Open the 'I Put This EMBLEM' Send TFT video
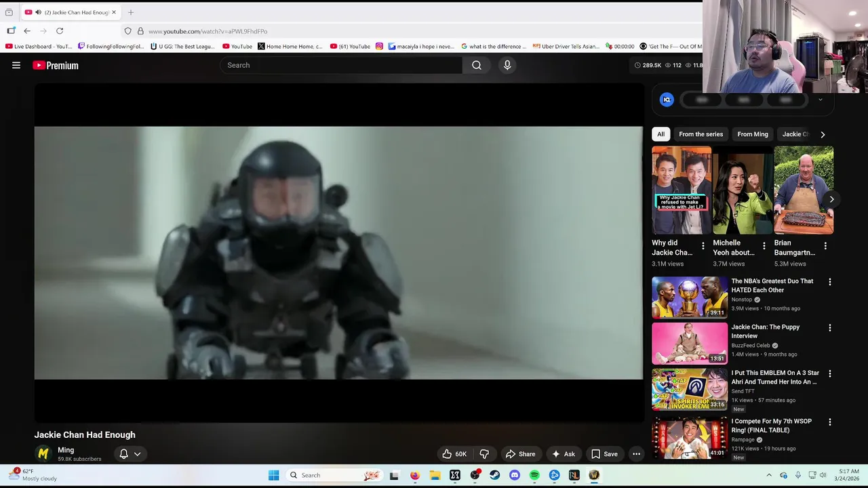 pos(775,378)
